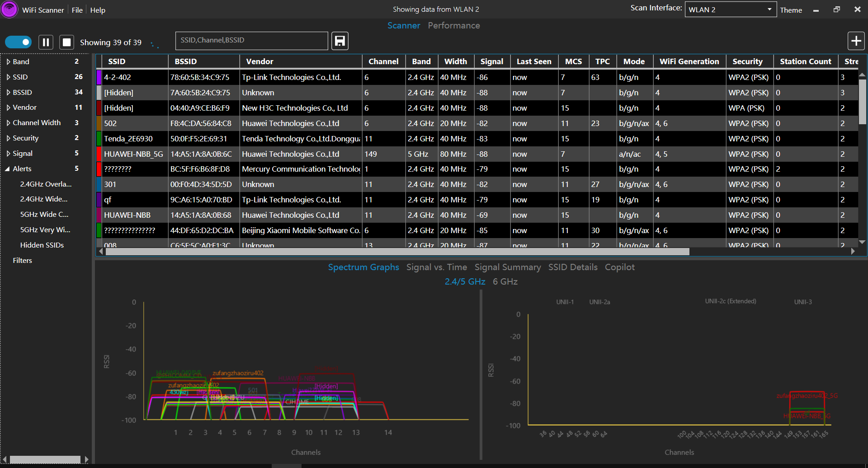Image resolution: width=868 pixels, height=468 pixels.
Task: Select the 2.4GHz Overla... alert
Action: click(46, 184)
